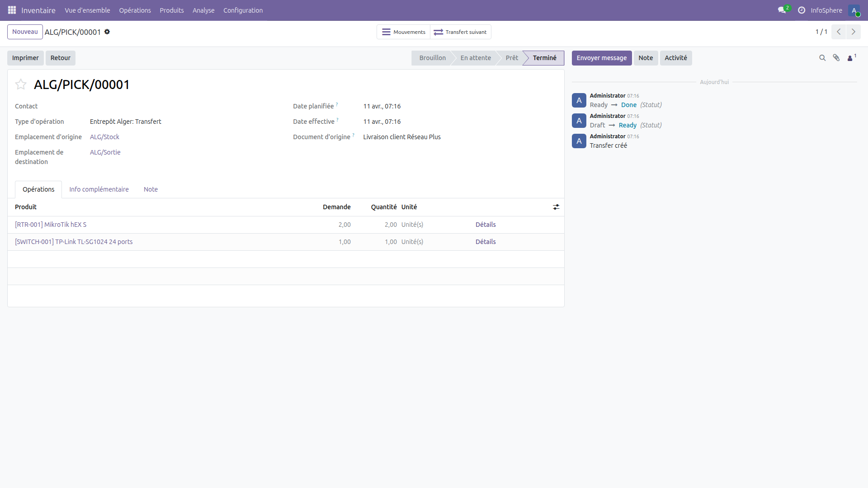Set the record status to Brouillon

[432, 58]
